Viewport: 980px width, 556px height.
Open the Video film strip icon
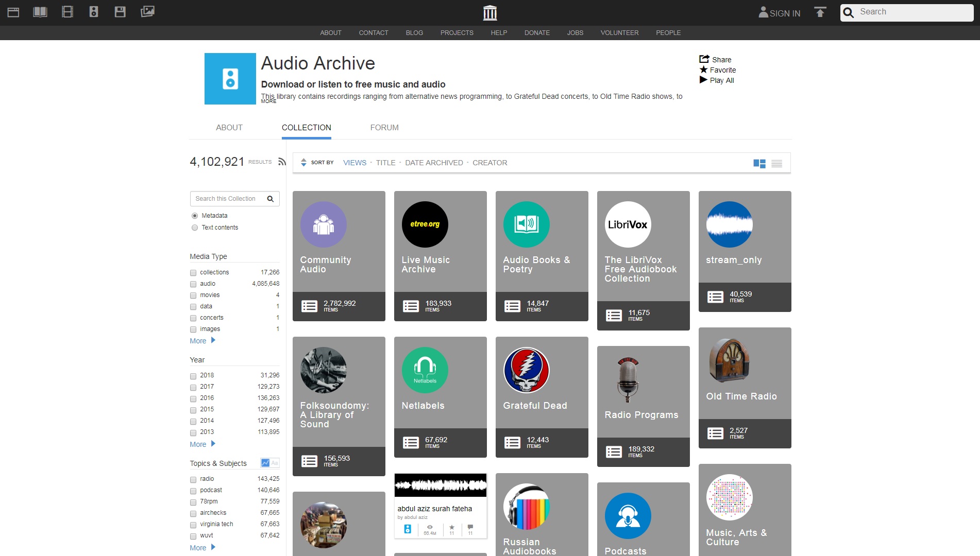67,12
